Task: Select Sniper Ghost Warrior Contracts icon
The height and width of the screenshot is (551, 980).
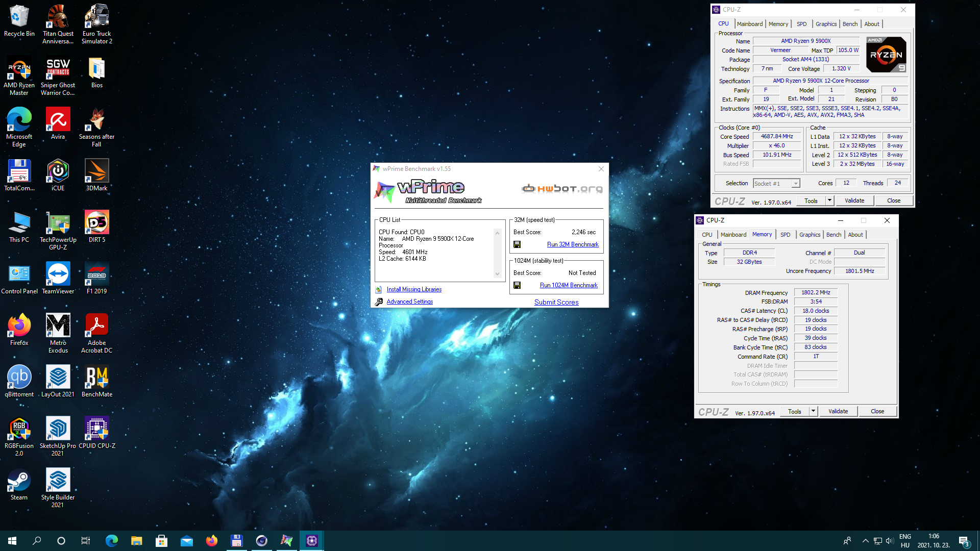Action: (x=58, y=76)
